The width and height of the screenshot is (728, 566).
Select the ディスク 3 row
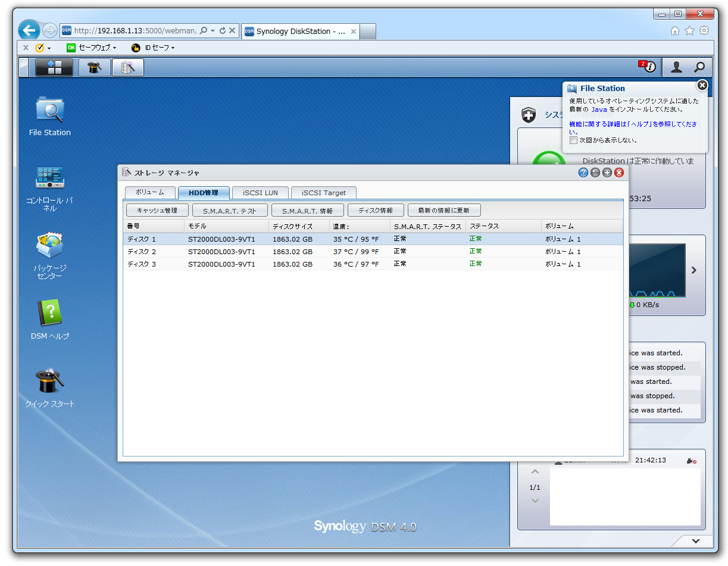373,264
